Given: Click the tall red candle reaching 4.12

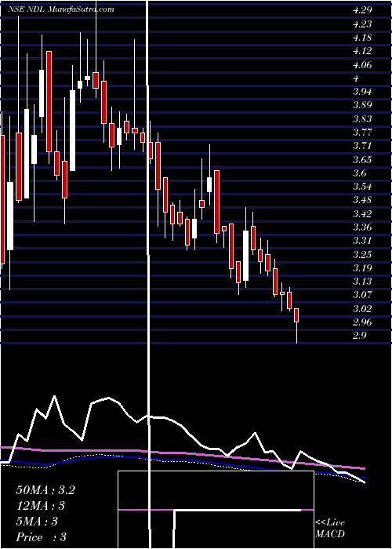Looking at the screenshot, I should (x=49, y=101).
